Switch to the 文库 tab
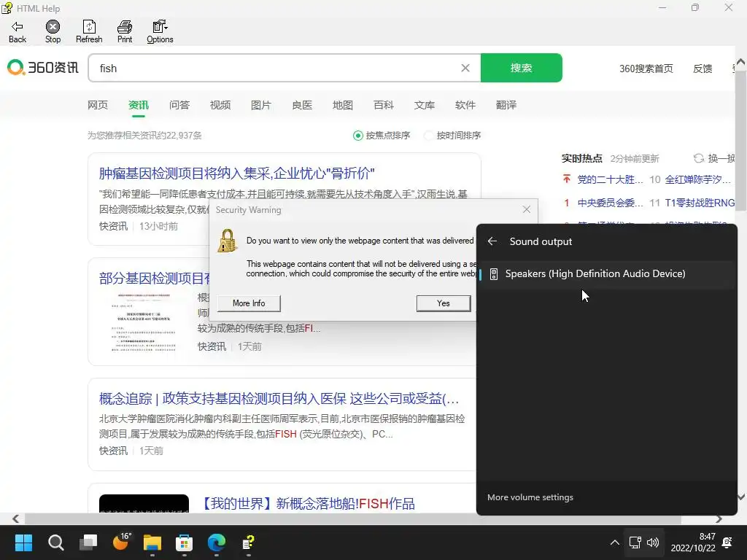The width and height of the screenshot is (747, 560). [x=425, y=105]
